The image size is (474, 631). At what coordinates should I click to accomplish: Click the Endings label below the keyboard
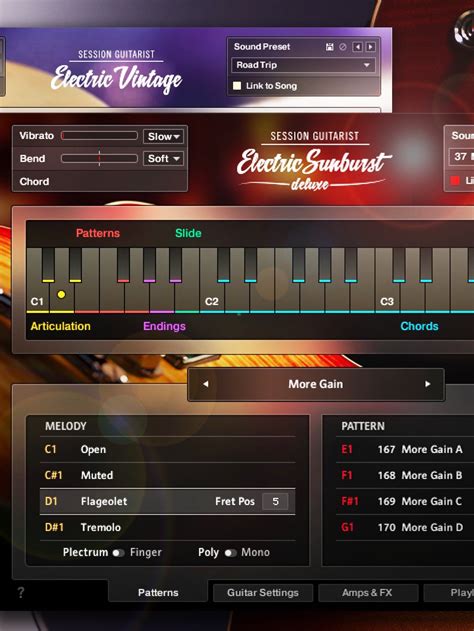coord(164,326)
